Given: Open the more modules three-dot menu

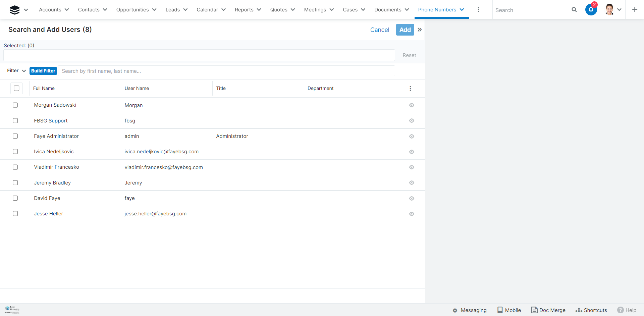Looking at the screenshot, I should 478,10.
